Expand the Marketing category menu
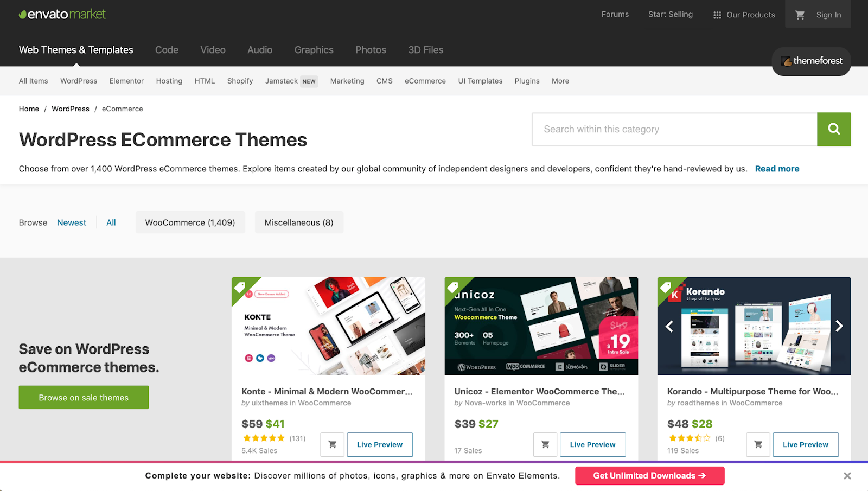868x491 pixels. point(347,81)
